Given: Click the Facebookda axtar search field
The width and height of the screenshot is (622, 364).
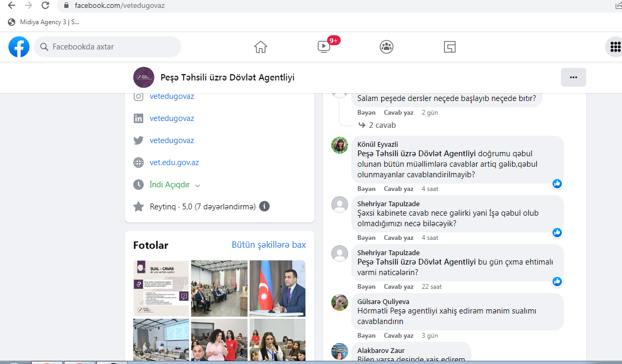Looking at the screenshot, I should (107, 47).
